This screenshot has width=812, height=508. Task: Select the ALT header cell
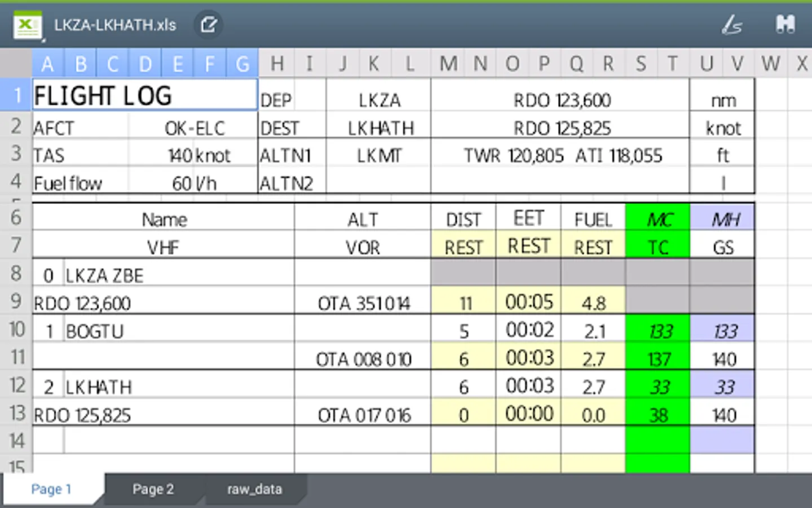pos(363,218)
